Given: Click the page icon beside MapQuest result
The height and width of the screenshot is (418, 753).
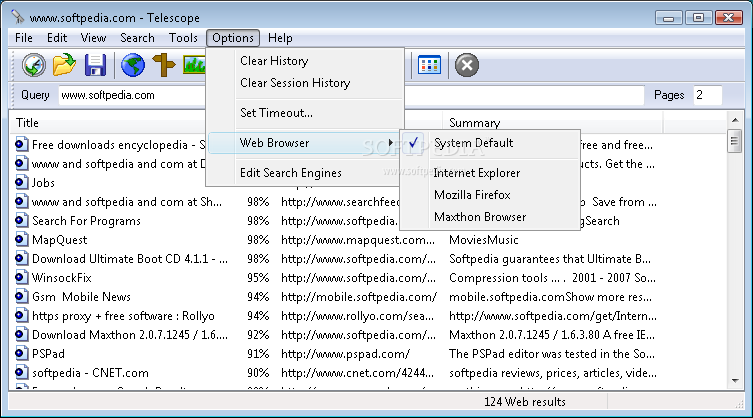Looking at the screenshot, I should point(21,239).
